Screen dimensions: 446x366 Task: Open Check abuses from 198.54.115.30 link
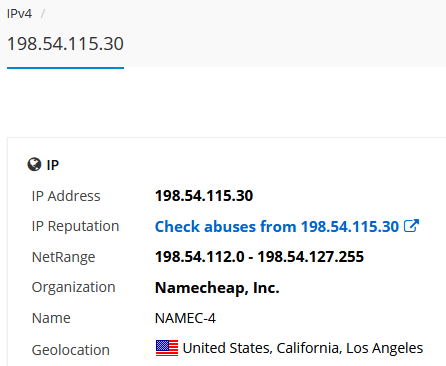coord(277,227)
